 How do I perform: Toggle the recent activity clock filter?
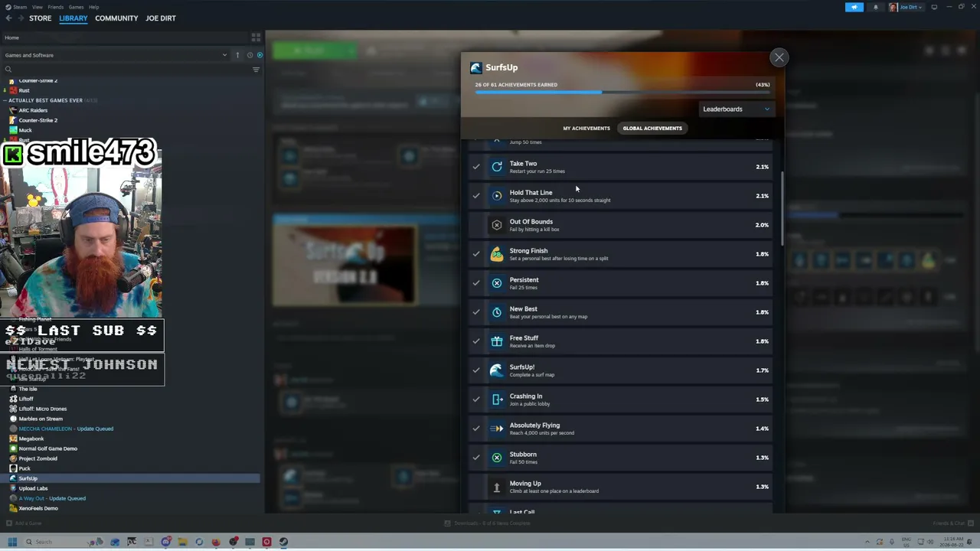pos(250,55)
